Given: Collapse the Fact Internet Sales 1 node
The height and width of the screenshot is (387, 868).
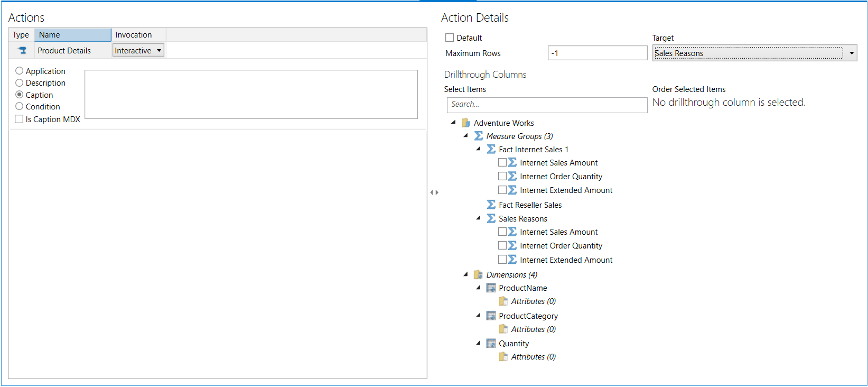Looking at the screenshot, I should click(x=479, y=149).
